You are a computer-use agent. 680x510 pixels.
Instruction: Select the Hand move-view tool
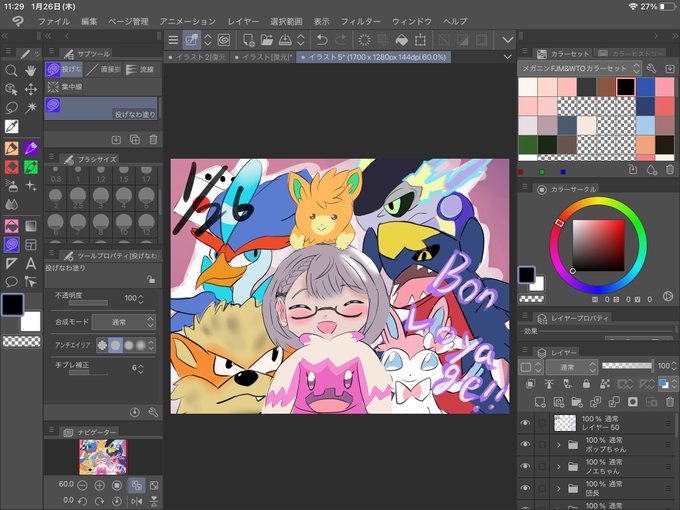pos(30,70)
